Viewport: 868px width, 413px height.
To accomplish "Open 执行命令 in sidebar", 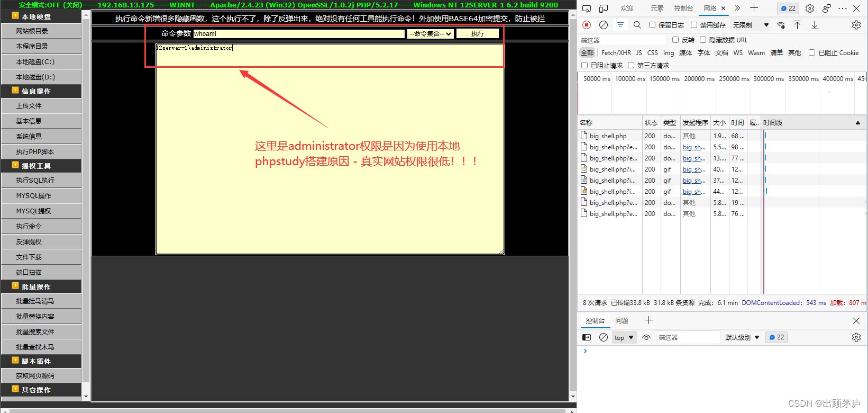I will click(x=41, y=226).
